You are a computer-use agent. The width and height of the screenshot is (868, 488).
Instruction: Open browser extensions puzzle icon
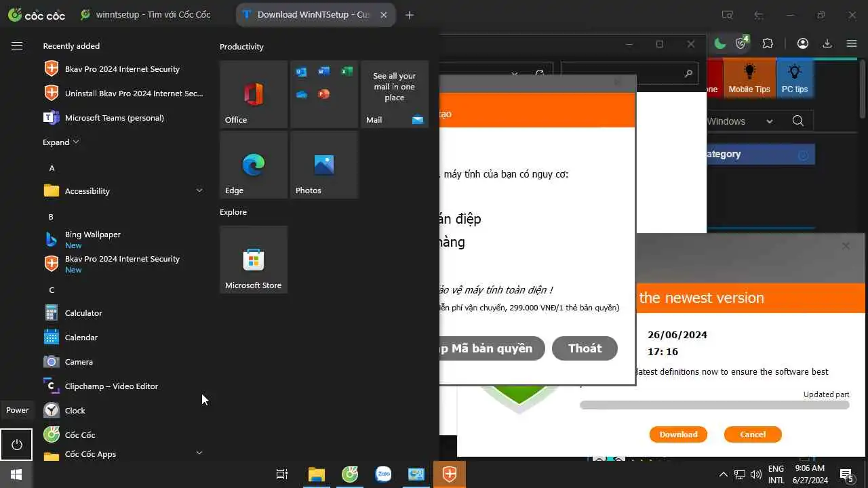[x=768, y=43]
